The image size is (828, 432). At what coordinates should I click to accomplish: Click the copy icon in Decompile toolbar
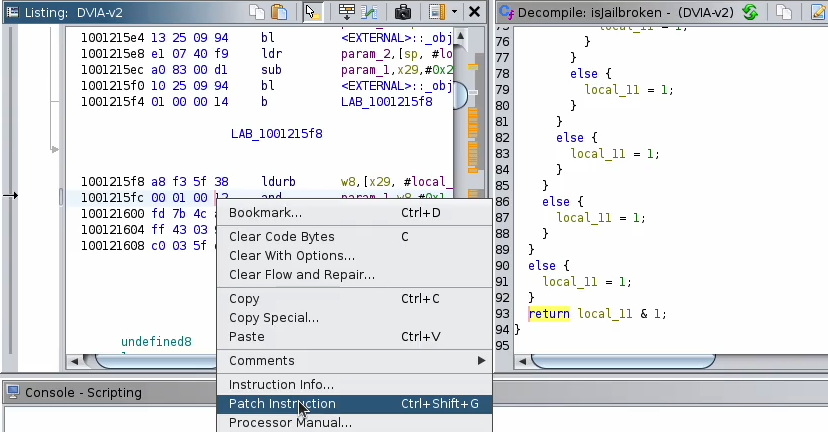tap(785, 12)
